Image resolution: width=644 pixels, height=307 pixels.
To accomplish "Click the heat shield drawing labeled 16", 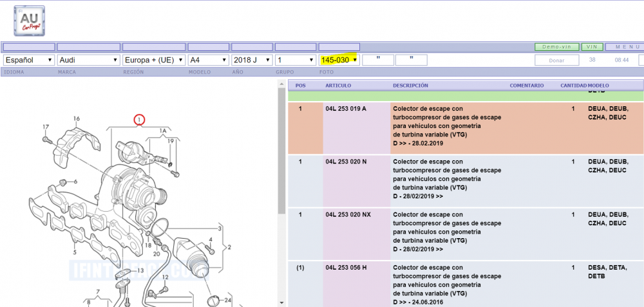I will tap(77, 147).
